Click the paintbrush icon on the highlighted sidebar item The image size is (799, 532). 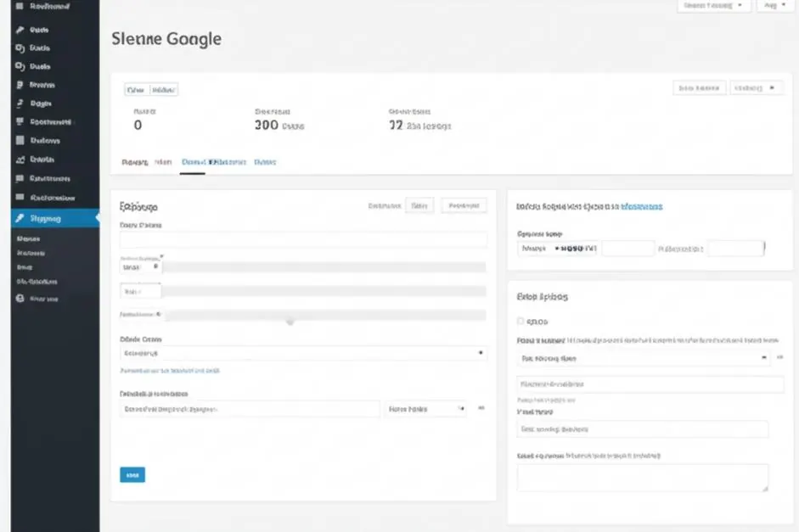[20, 218]
